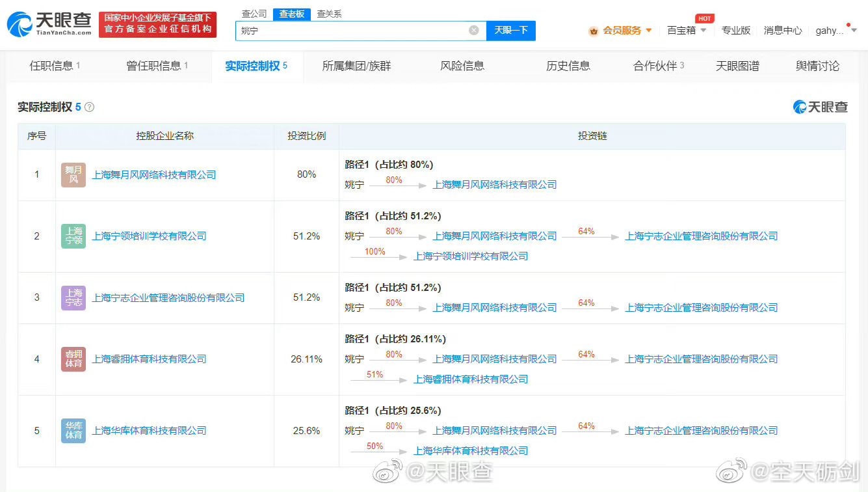Open the 历史信息 tab
This screenshot has width=868, height=492.
[568, 66]
